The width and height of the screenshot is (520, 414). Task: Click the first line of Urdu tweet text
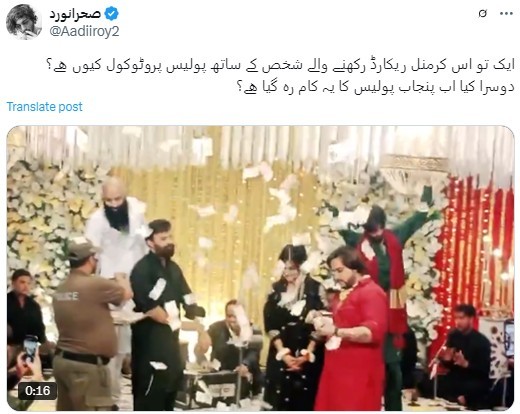(x=280, y=66)
